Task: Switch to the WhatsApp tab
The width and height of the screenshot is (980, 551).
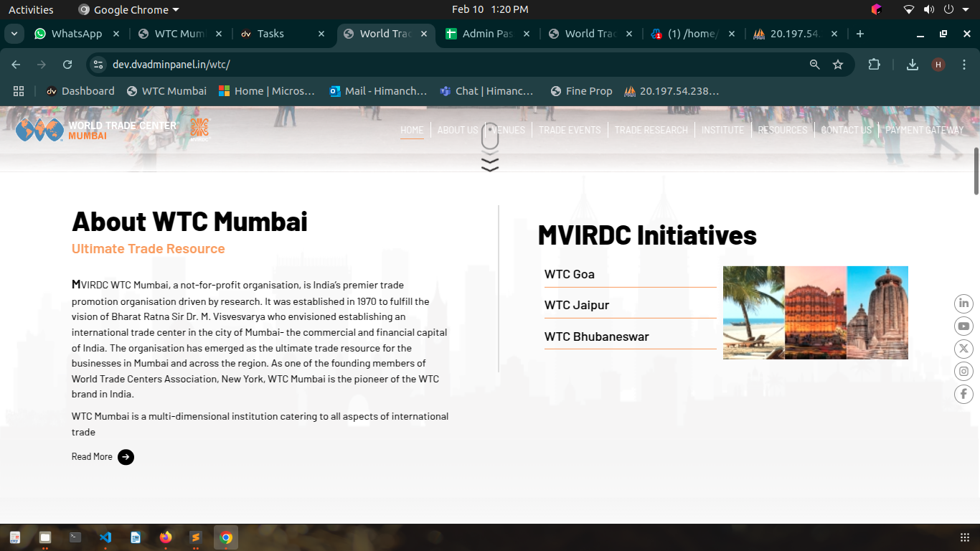Action: [x=77, y=34]
